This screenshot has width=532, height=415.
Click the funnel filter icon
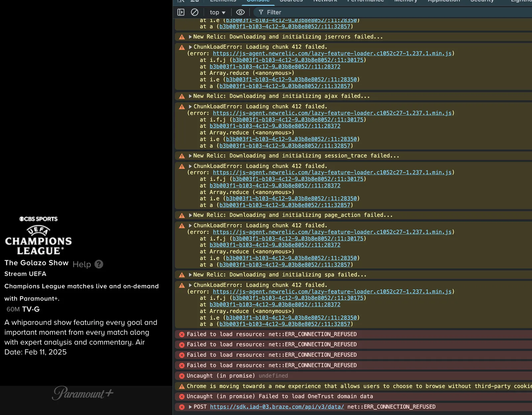pos(261,12)
